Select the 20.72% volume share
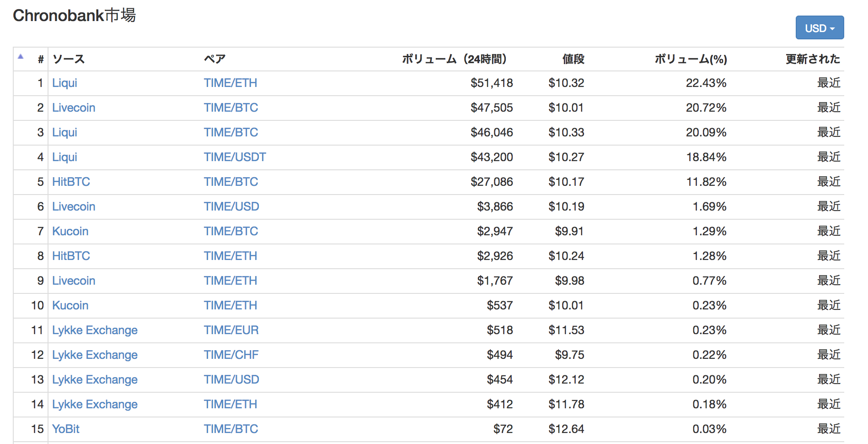868x444 pixels. point(706,108)
